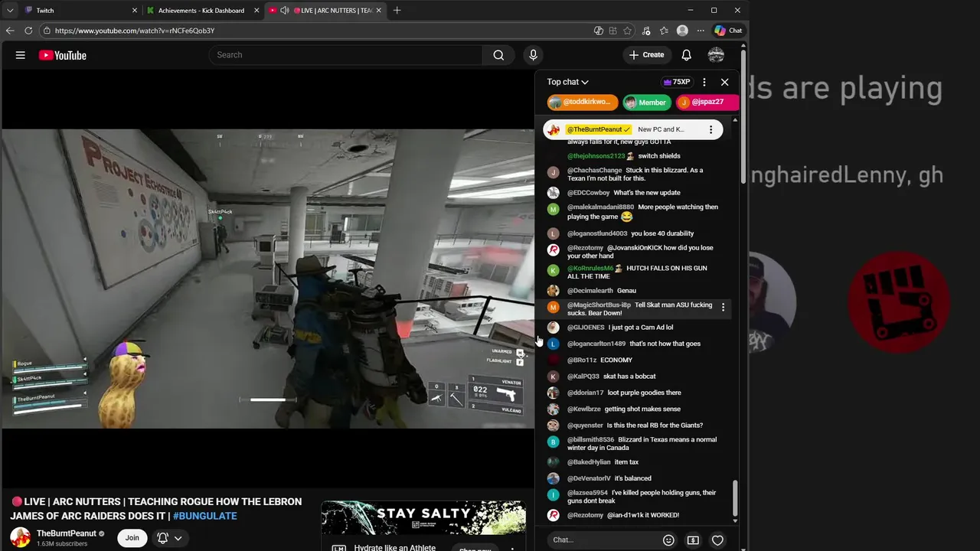Viewport: 980px width, 551px height.
Task: Click the green Member chip
Action: pos(645,103)
